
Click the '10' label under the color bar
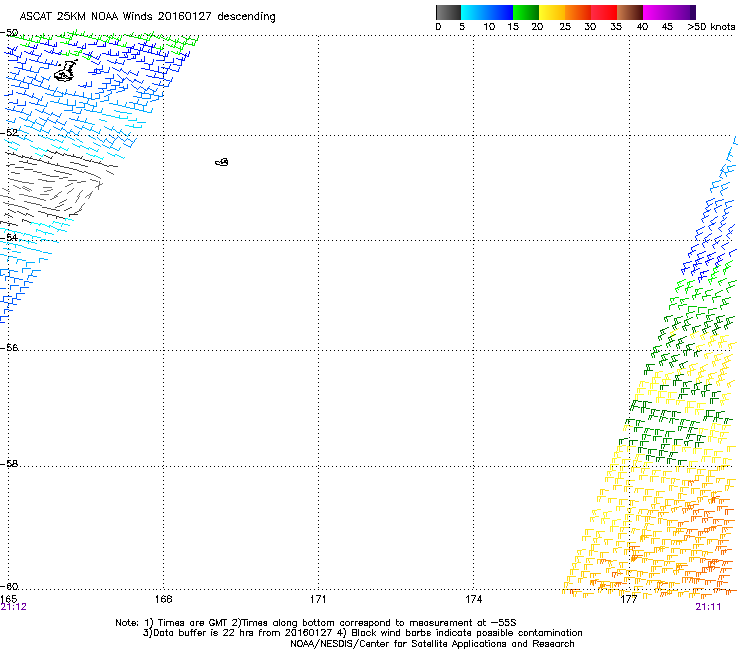489,27
